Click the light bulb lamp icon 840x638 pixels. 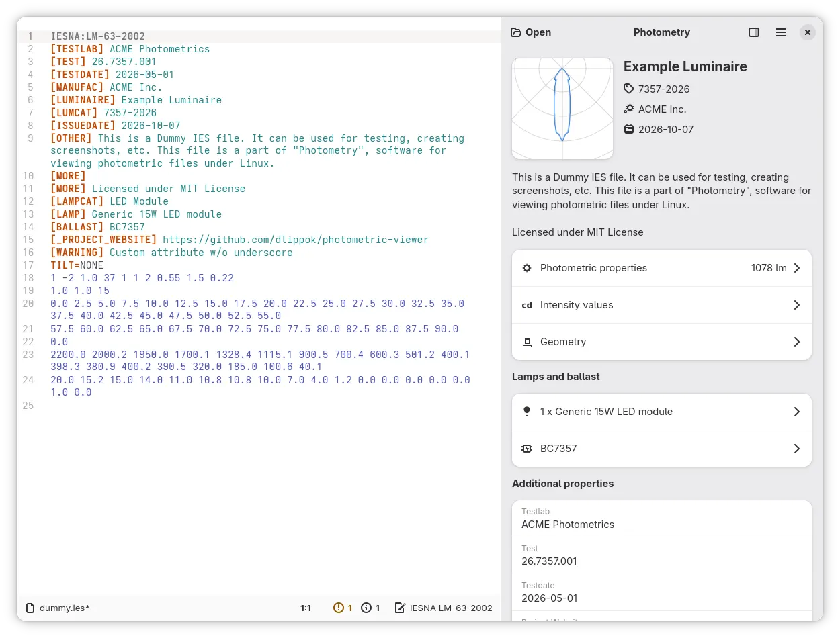[527, 412]
